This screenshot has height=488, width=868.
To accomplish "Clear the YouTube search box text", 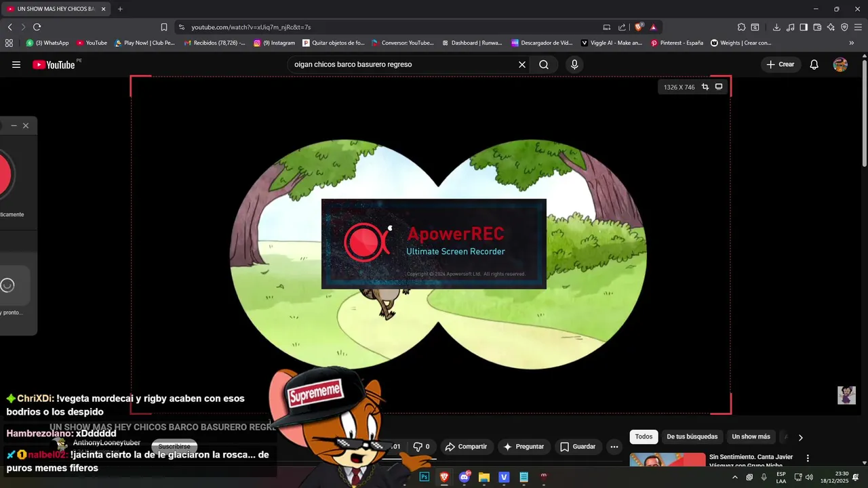I will coord(522,64).
